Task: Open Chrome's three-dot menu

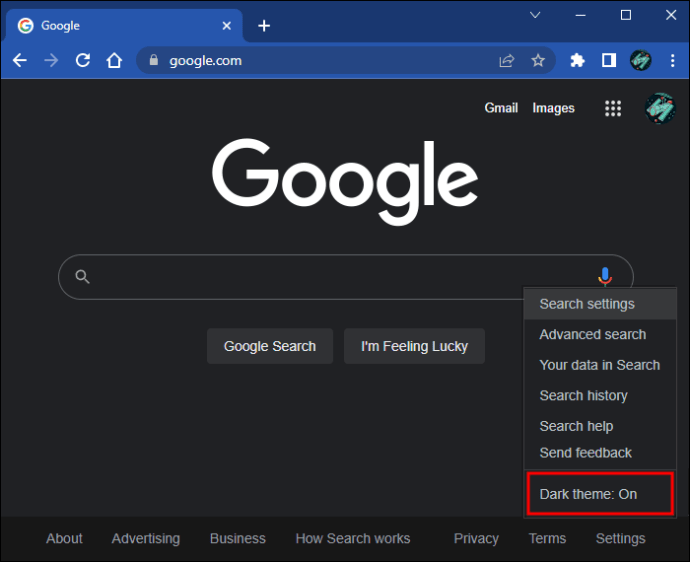Action: click(672, 60)
